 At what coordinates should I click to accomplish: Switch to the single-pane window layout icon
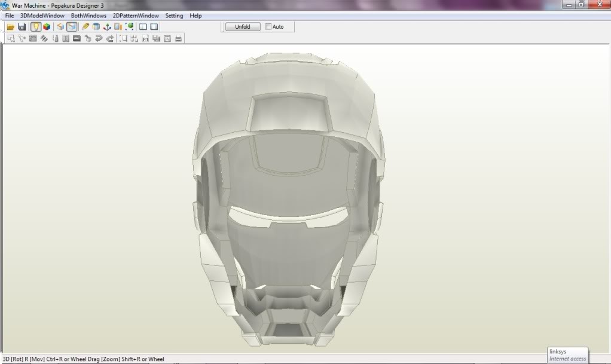coord(154,27)
